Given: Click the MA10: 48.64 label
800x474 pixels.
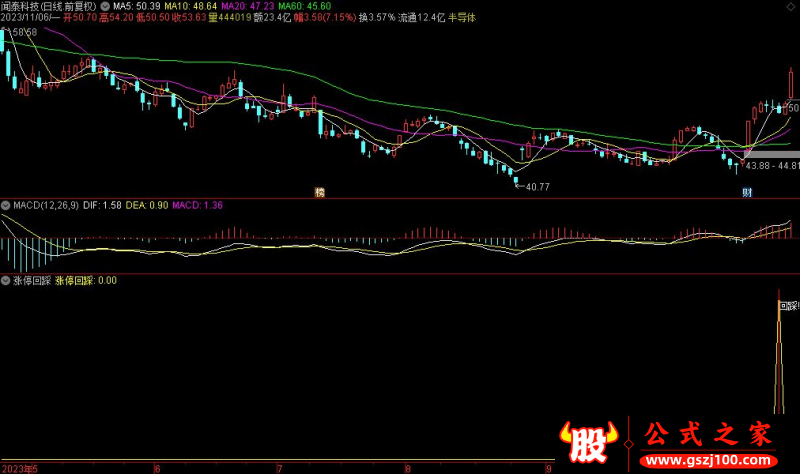Looking at the screenshot, I should pos(190,6).
